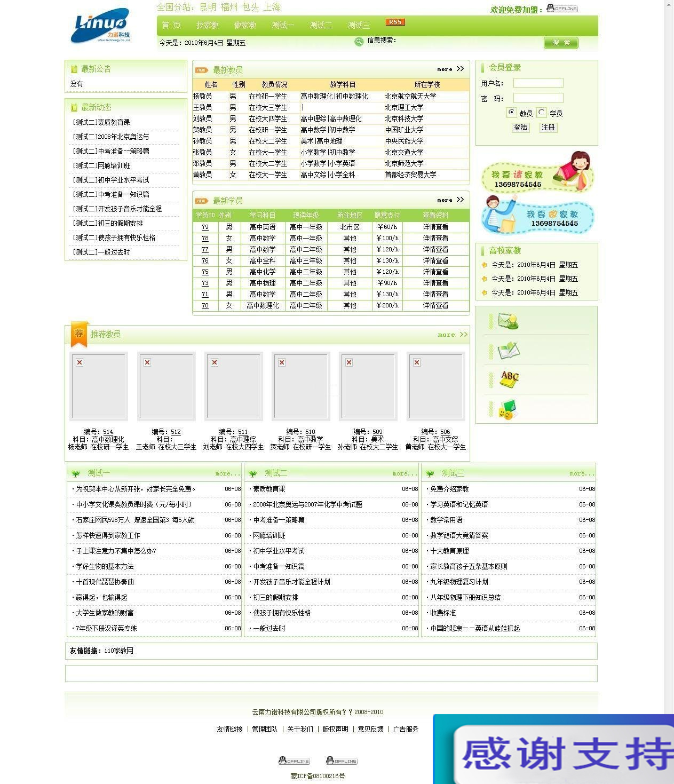Open 网瘾培训班 in 最新动态 list
Screen dimensions: 674x784
pyautogui.click(x=101, y=165)
